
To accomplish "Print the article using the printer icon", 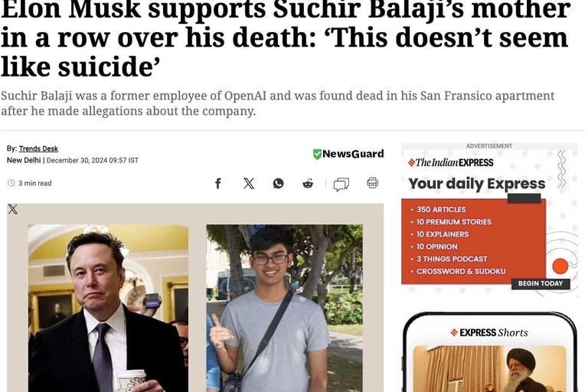I will (x=372, y=183).
